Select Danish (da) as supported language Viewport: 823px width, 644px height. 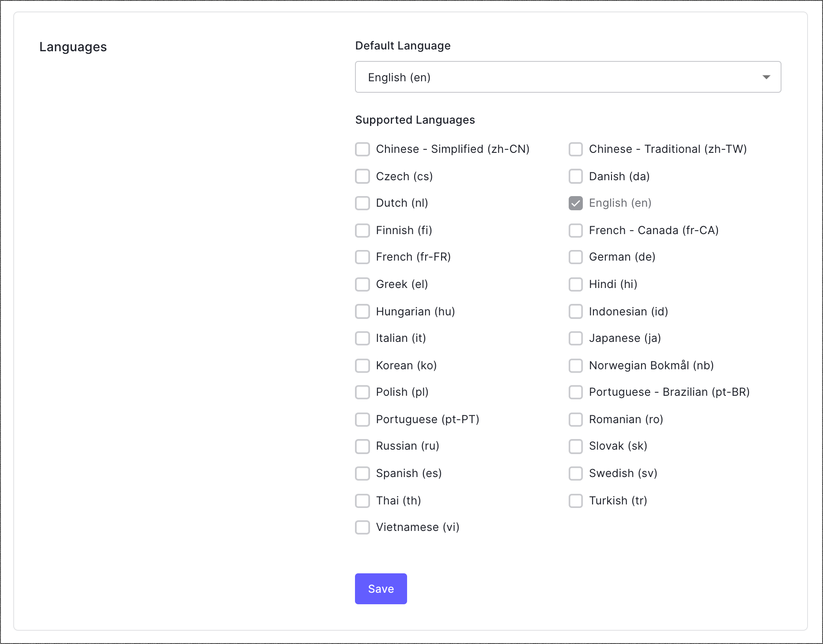pos(576,176)
